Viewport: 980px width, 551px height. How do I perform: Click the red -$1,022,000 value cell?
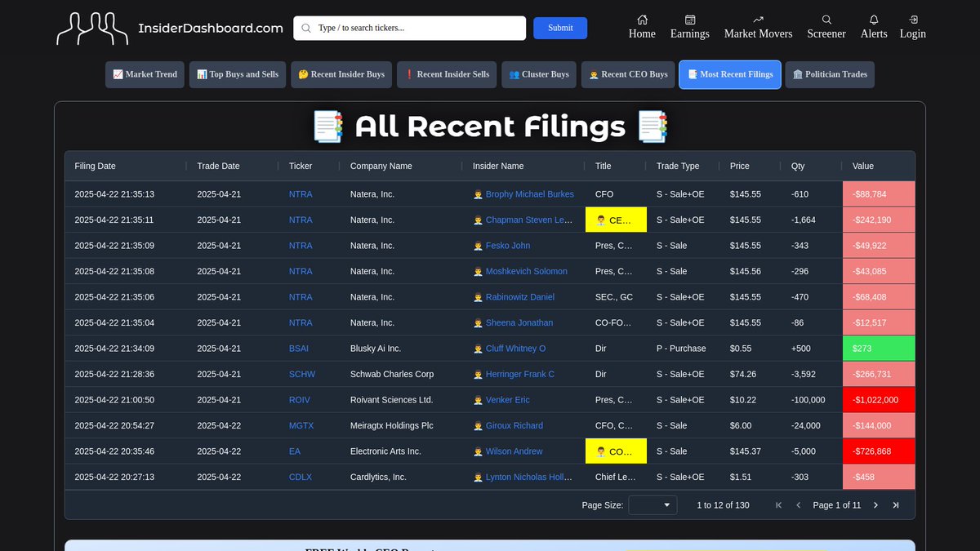point(879,400)
